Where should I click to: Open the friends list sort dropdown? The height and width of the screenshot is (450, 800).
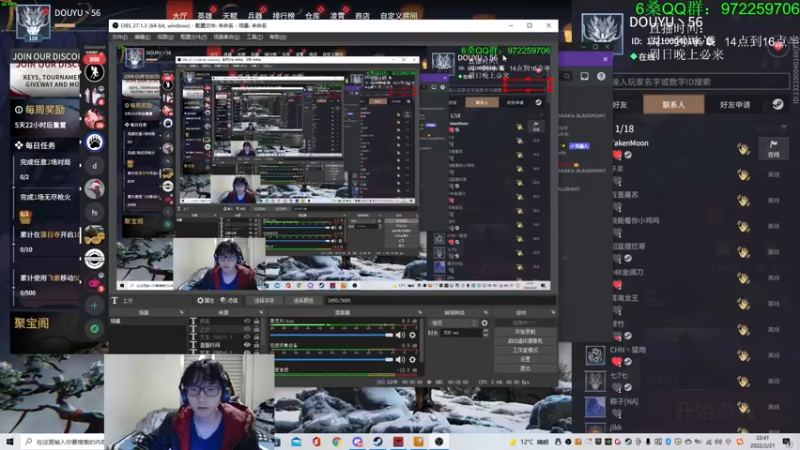[x=771, y=128]
